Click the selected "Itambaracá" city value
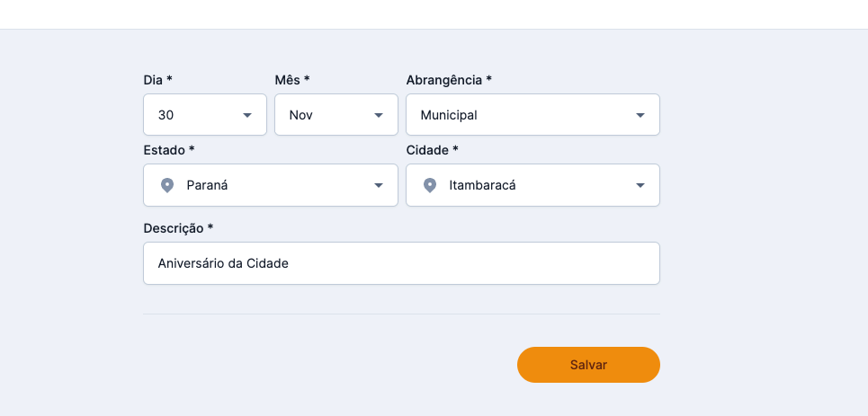The height and width of the screenshot is (416, 868). pyautogui.click(x=483, y=186)
